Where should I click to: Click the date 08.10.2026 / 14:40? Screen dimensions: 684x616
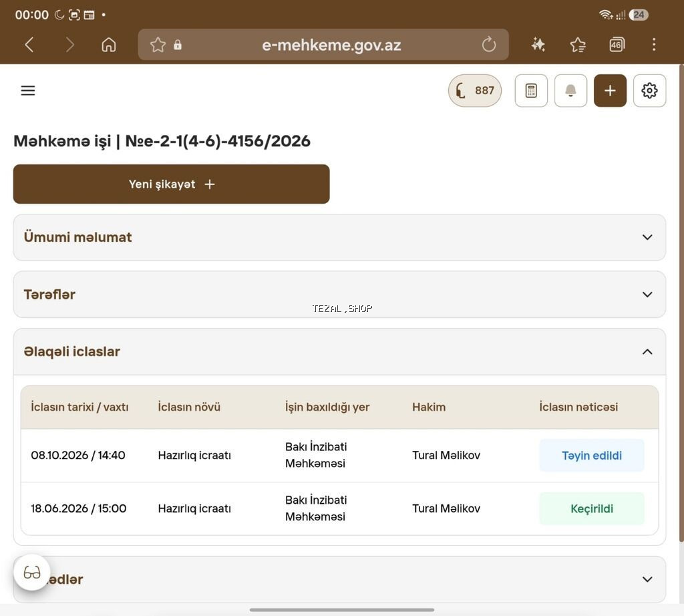pyautogui.click(x=78, y=456)
